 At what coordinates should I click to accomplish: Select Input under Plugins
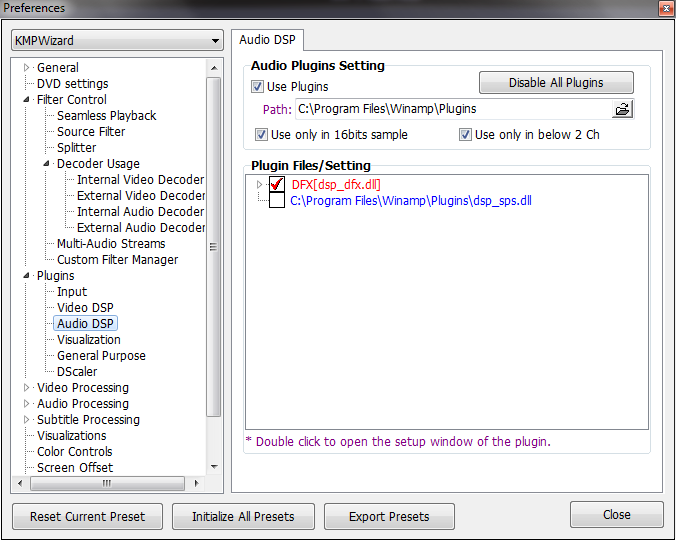point(72,291)
